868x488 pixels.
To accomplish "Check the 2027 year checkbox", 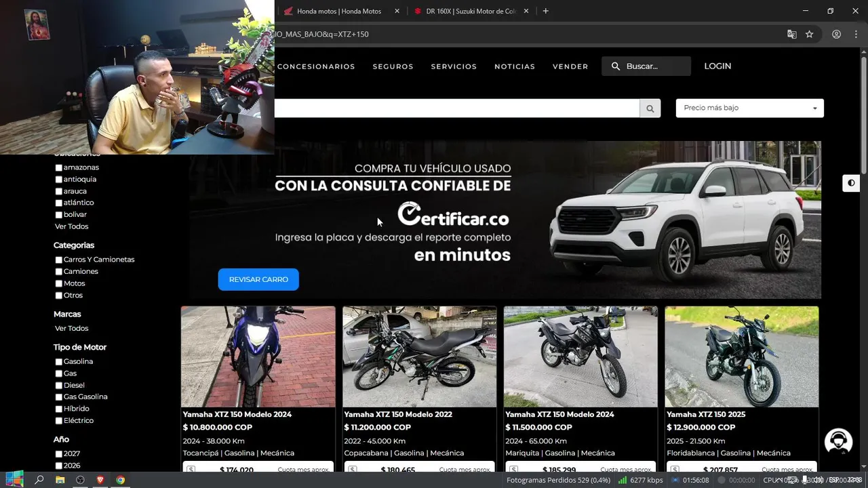I will point(58,454).
